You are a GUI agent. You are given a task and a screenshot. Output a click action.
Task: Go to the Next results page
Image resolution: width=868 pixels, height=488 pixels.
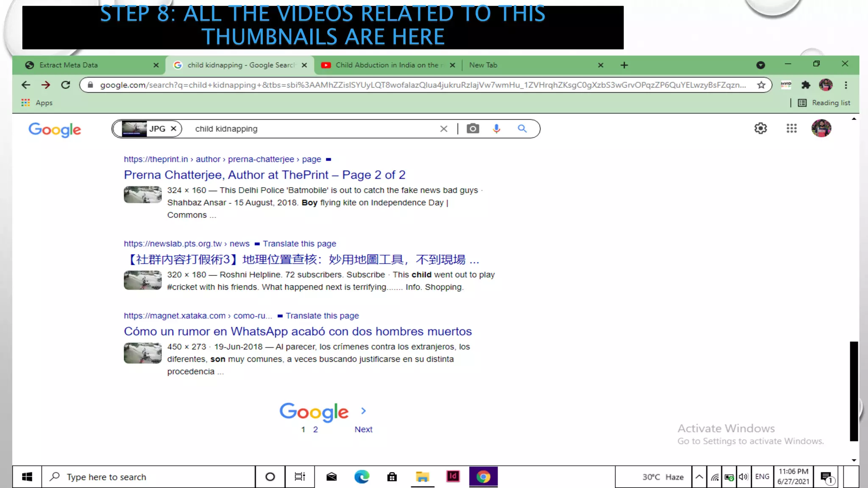point(363,429)
